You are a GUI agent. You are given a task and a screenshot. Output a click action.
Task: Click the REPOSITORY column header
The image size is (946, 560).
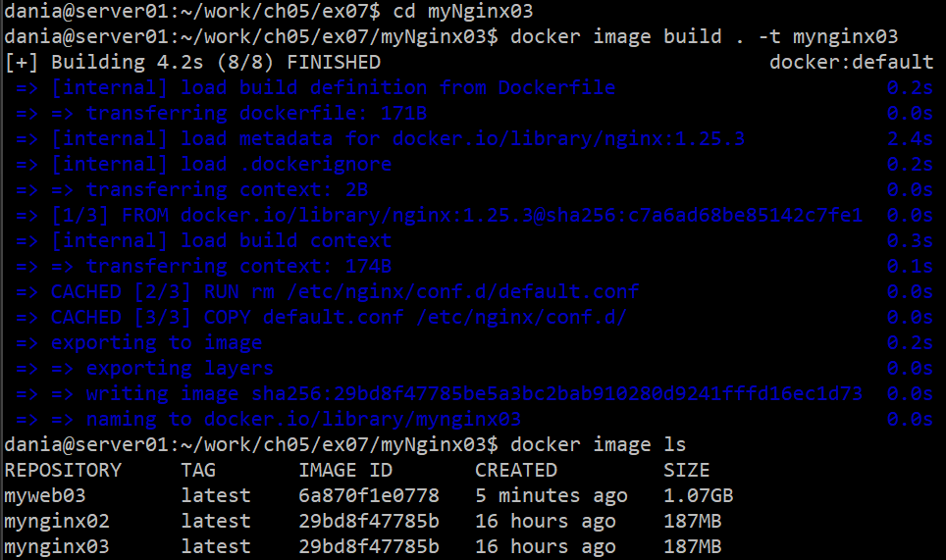pos(63,470)
